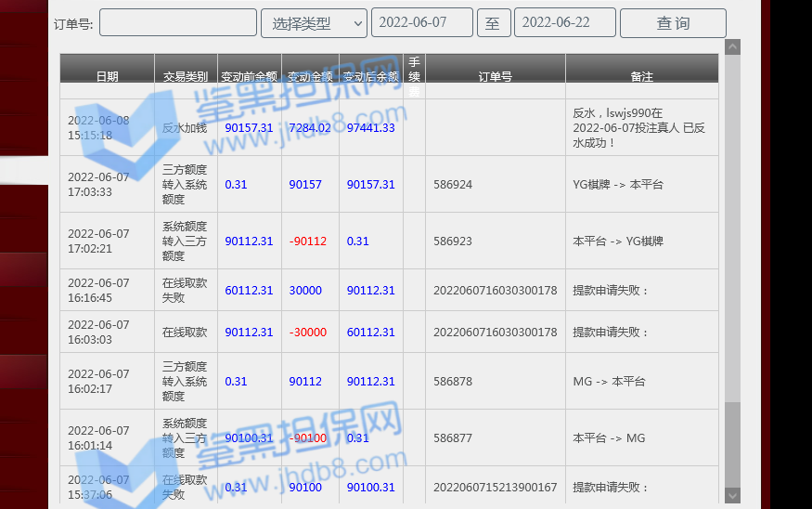This screenshot has width=812, height=509.
Task: Click the vertical scrollbar thumb
Action: (733, 444)
